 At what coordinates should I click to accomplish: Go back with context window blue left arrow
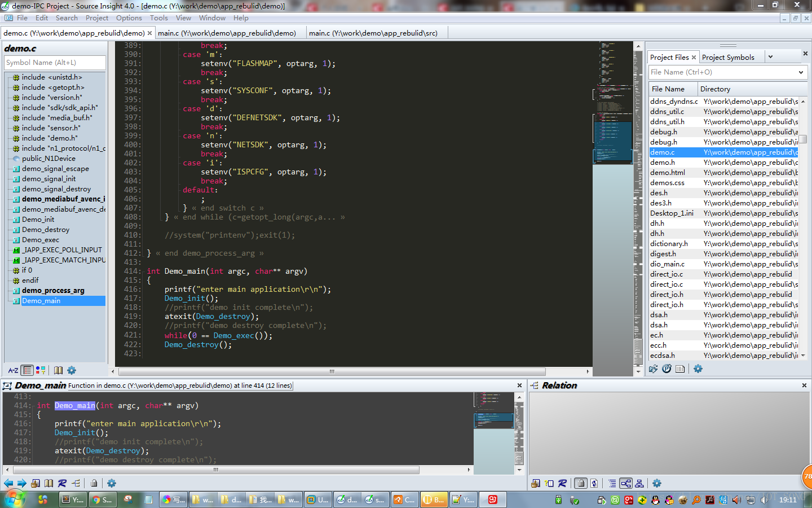pos(8,483)
